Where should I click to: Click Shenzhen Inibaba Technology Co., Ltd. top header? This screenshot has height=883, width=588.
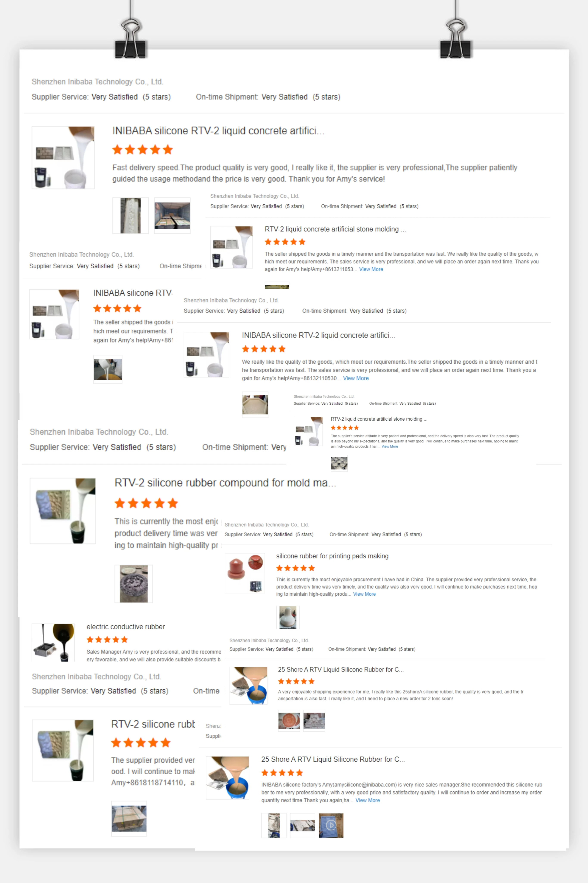pyautogui.click(x=98, y=82)
